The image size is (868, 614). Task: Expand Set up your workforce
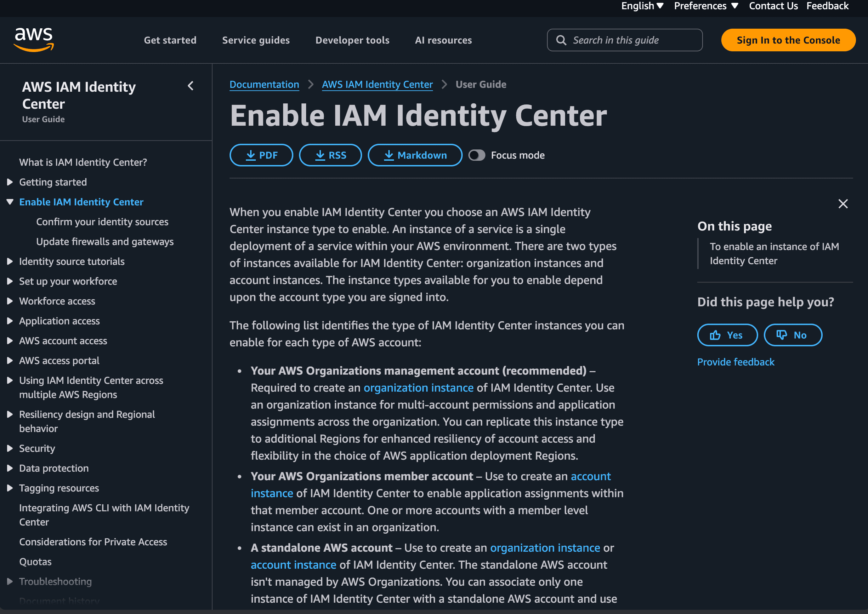(10, 281)
